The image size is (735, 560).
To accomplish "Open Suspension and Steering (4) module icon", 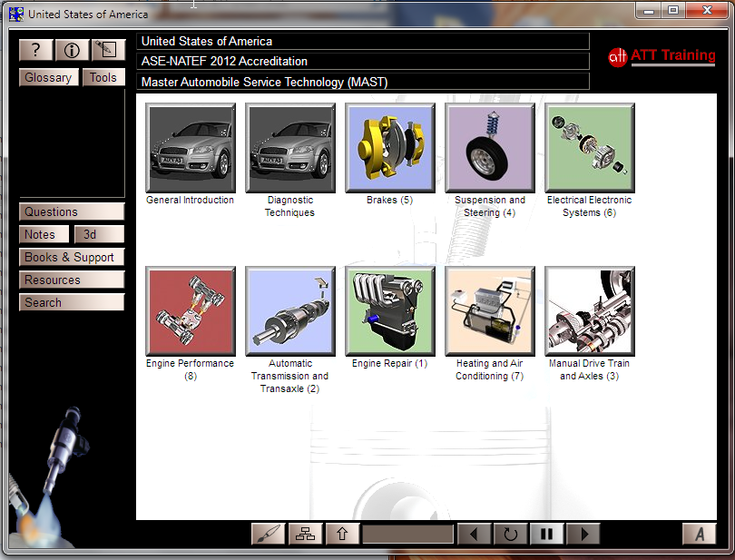I will (490, 148).
